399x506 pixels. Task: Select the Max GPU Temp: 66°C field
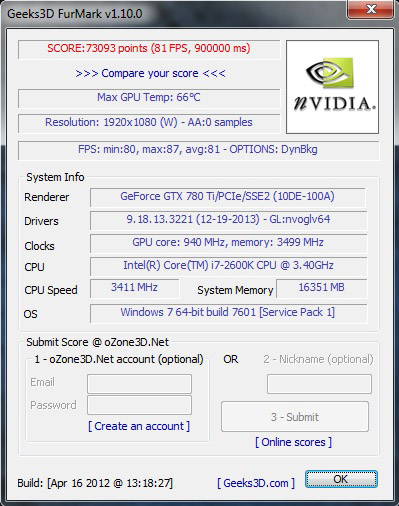coord(149,98)
